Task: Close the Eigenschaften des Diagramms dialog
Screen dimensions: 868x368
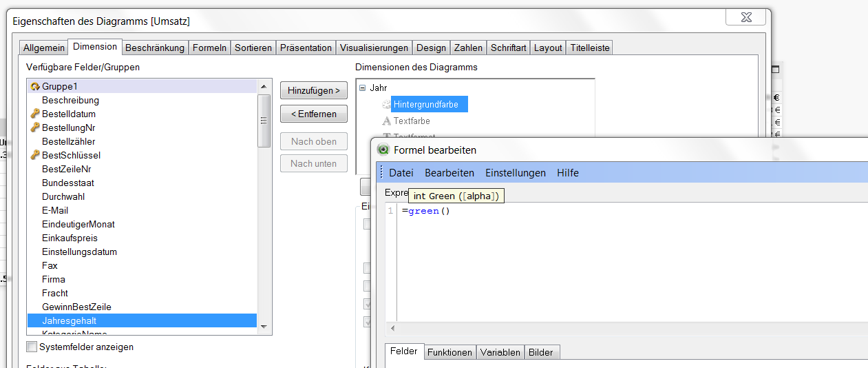Action: [745, 17]
